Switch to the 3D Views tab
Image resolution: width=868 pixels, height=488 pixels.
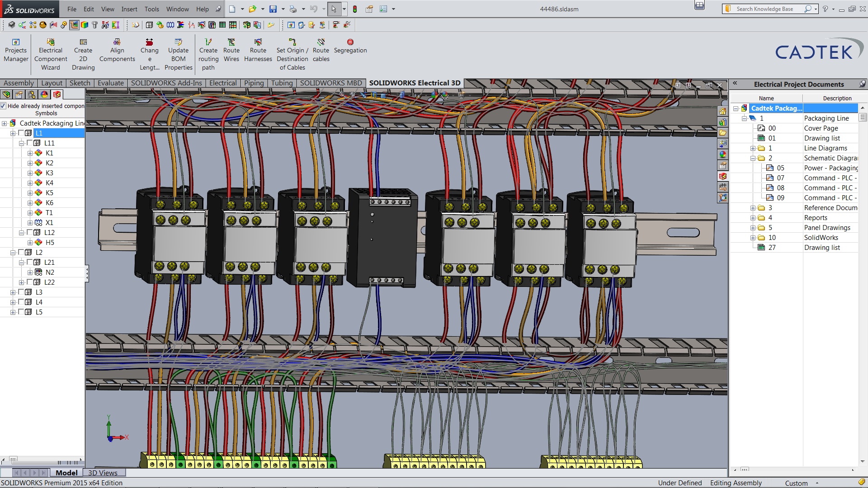[104, 473]
